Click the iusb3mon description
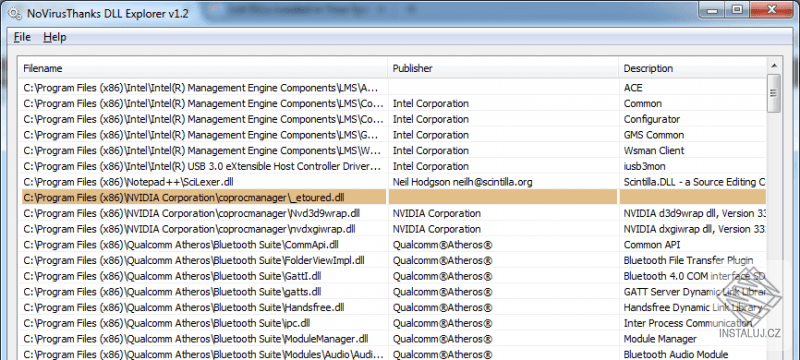The width and height of the screenshot is (800, 360). point(644,166)
